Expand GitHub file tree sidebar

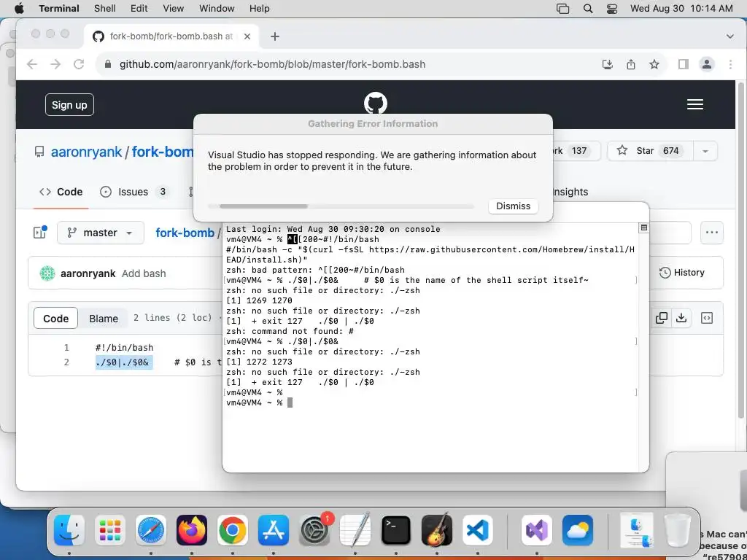40,233
